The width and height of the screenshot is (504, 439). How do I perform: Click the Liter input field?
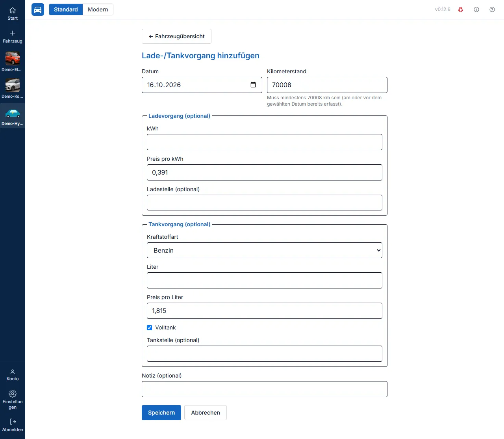point(265,280)
